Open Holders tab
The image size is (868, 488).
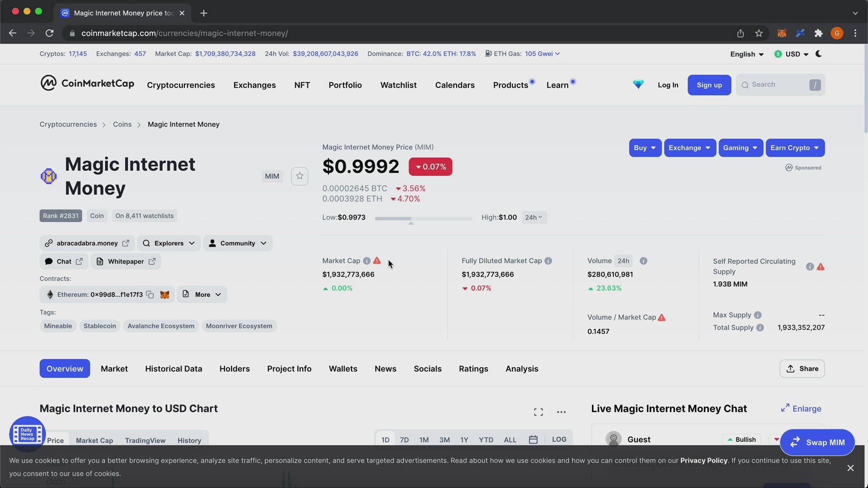coord(235,369)
